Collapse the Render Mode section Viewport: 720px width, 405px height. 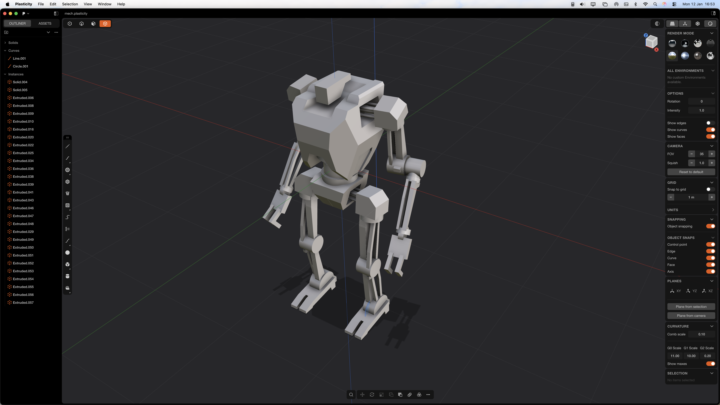click(712, 34)
